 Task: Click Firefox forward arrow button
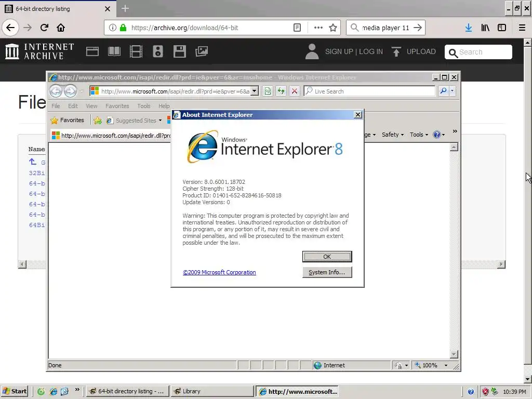28,28
